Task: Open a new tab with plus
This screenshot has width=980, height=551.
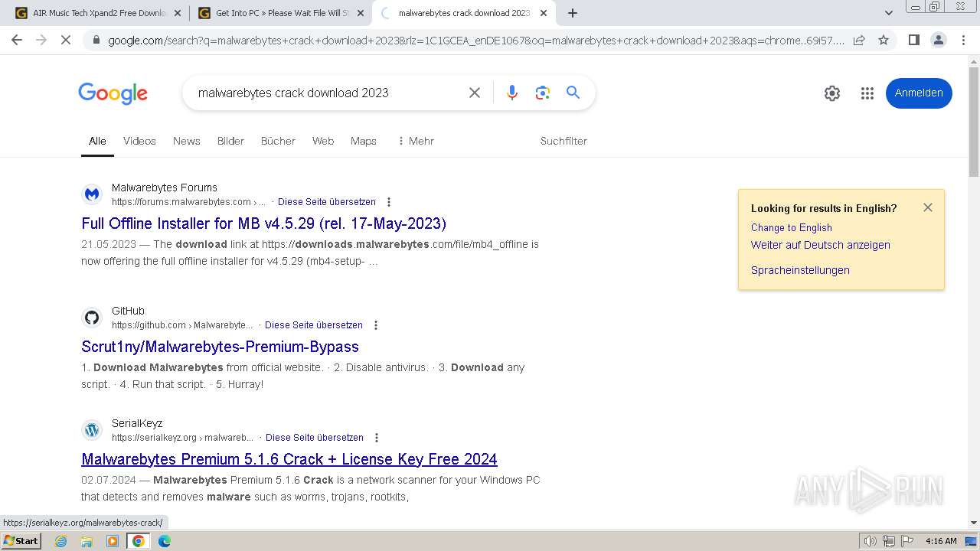Action: (573, 13)
